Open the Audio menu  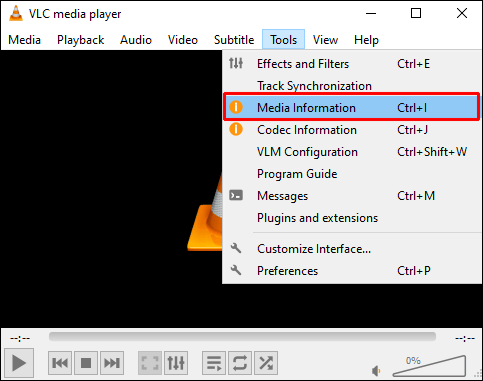(136, 40)
